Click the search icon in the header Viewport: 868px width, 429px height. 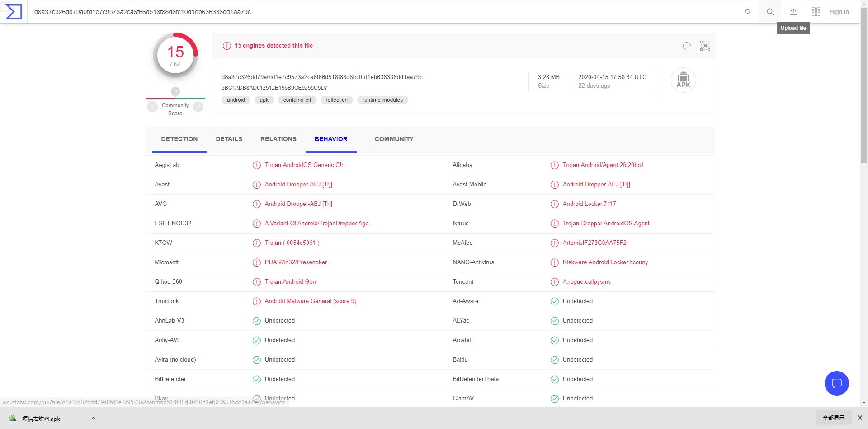(x=770, y=12)
